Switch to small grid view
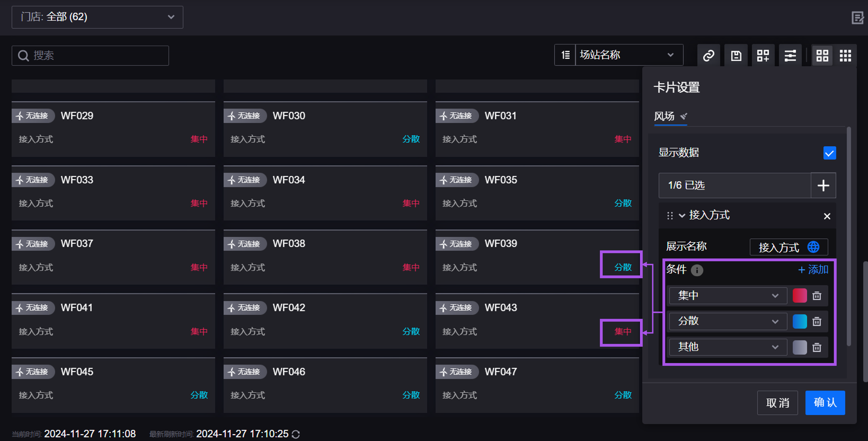The image size is (868, 441). pyautogui.click(x=845, y=55)
